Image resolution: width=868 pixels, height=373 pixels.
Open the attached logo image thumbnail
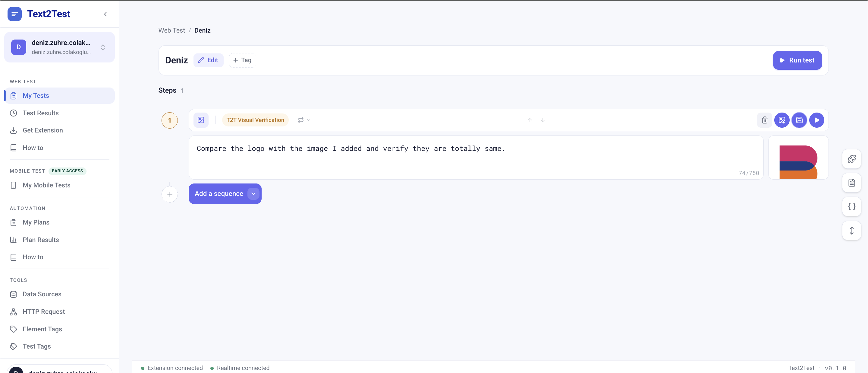coord(798,158)
